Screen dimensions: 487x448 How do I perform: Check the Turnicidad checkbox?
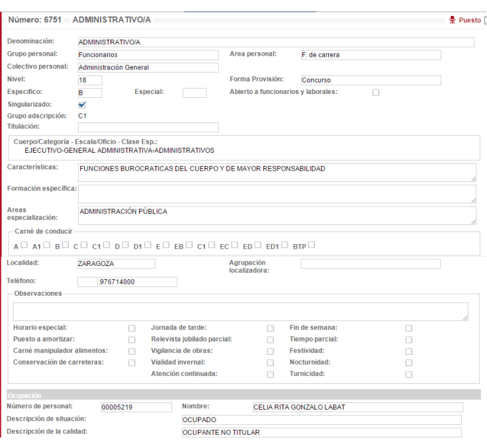(x=408, y=375)
